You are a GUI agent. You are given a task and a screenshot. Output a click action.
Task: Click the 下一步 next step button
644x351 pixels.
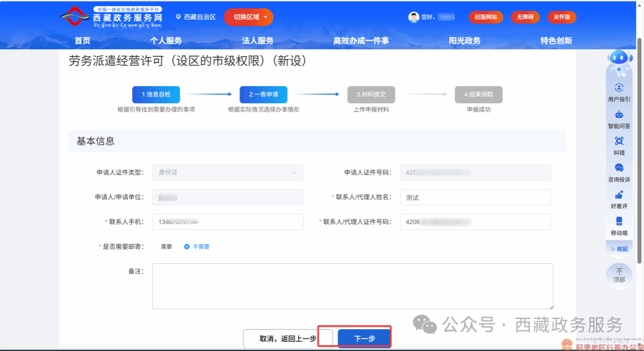click(364, 339)
